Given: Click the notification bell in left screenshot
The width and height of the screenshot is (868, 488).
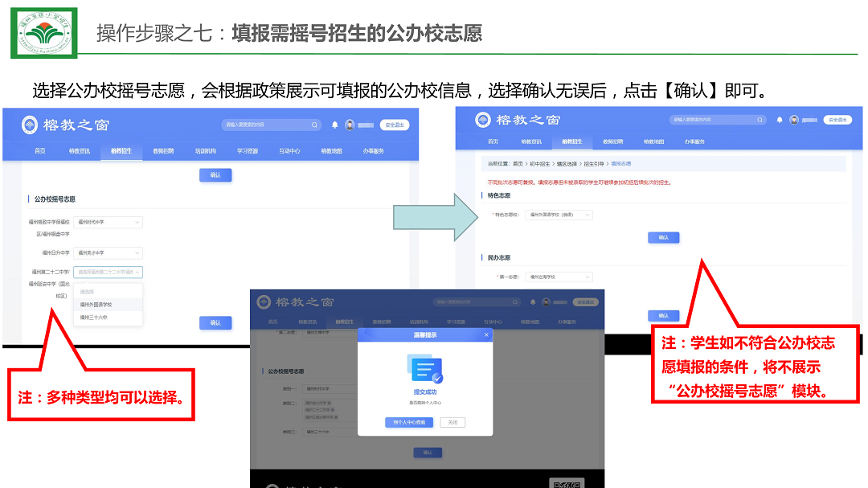Looking at the screenshot, I should [x=334, y=125].
